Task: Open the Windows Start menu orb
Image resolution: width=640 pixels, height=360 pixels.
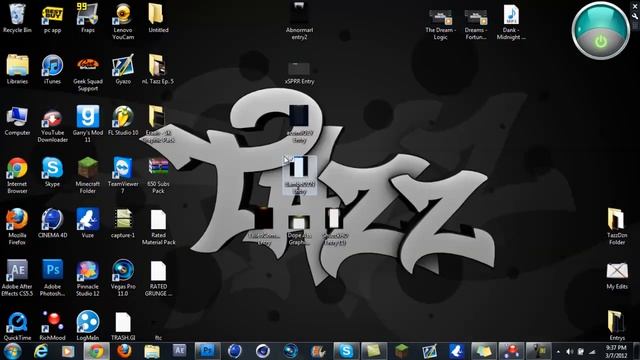Action: 13,351
